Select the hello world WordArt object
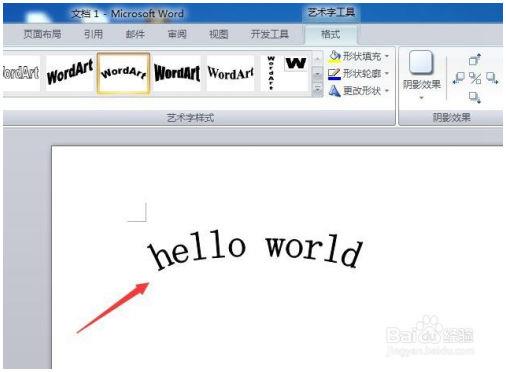This screenshot has width=506, height=372. point(255,251)
